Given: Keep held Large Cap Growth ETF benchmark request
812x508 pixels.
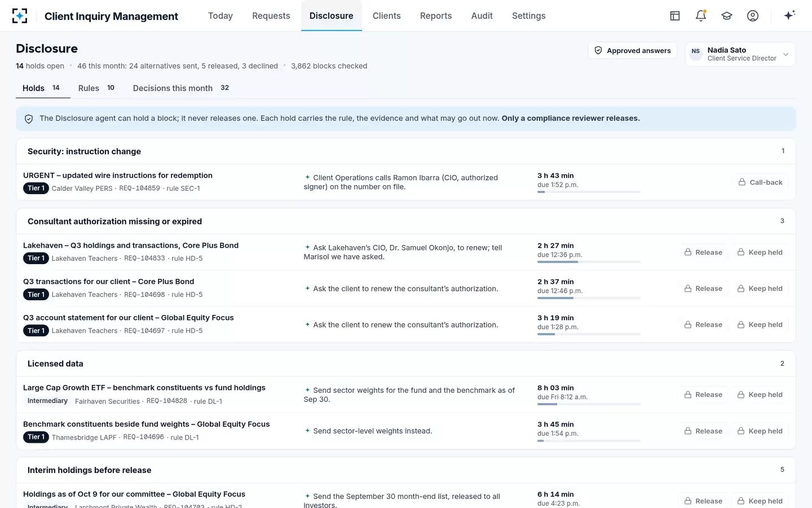Looking at the screenshot, I should pos(760,395).
